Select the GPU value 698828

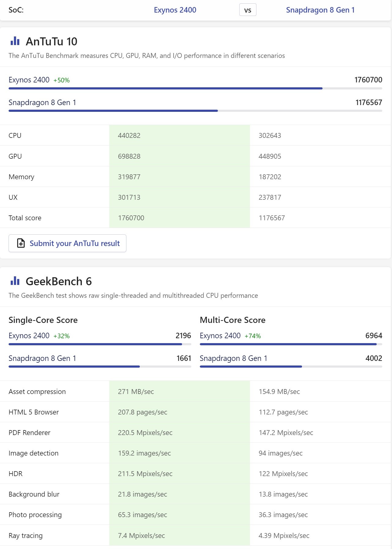coord(129,156)
